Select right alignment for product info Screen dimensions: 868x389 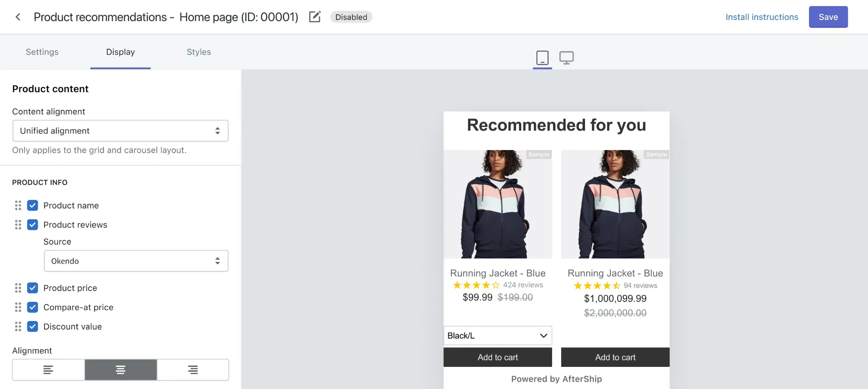point(193,370)
